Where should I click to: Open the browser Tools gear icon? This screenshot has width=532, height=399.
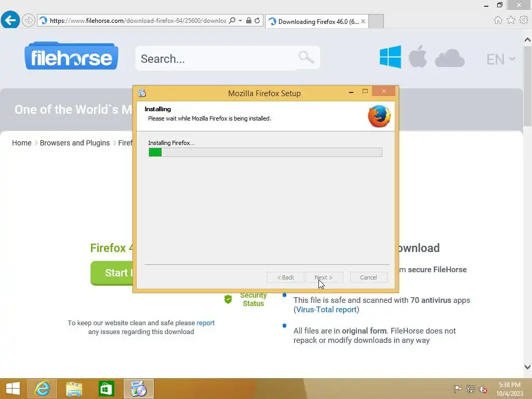pos(524,20)
